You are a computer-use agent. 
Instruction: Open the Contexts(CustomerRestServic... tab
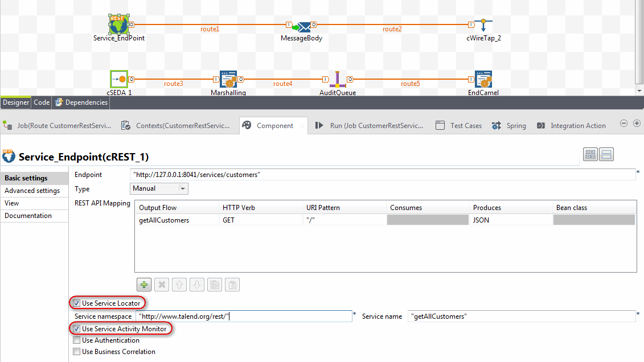pos(176,126)
